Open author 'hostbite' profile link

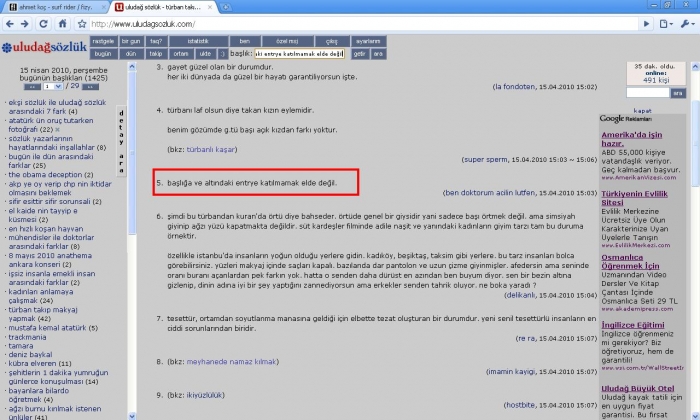click(520, 405)
